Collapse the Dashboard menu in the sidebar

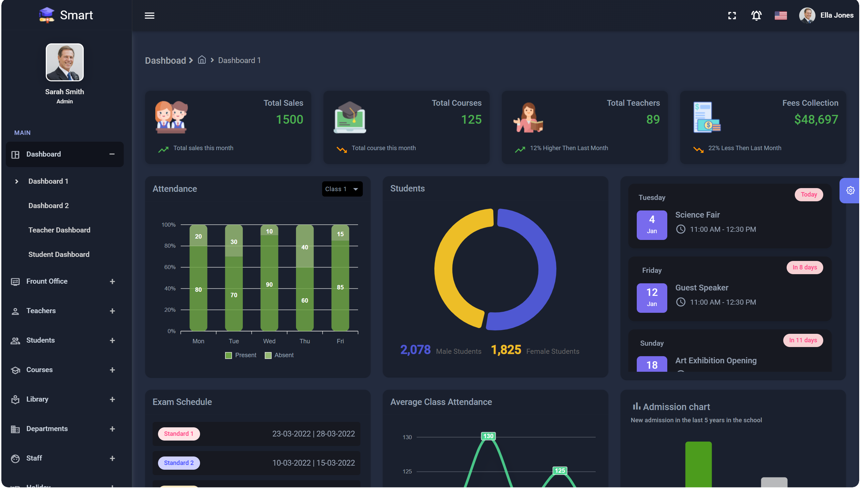click(x=112, y=154)
